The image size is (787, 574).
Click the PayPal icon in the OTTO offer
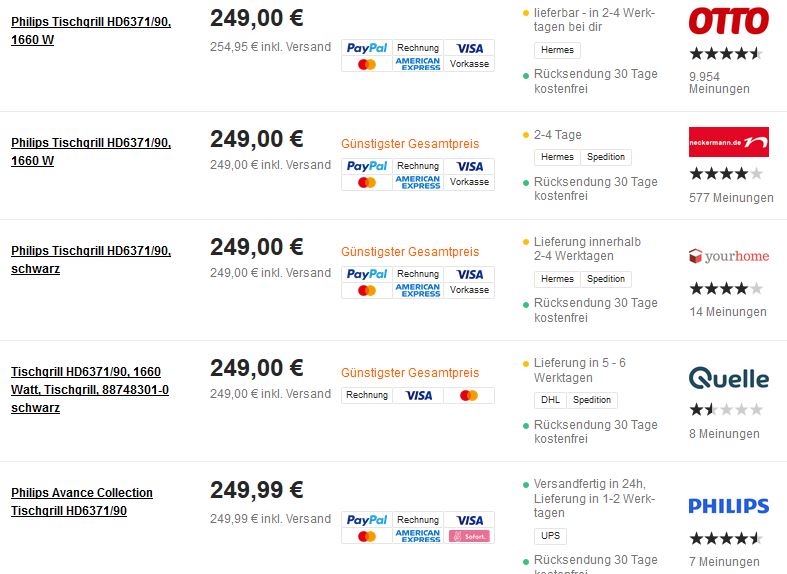367,48
